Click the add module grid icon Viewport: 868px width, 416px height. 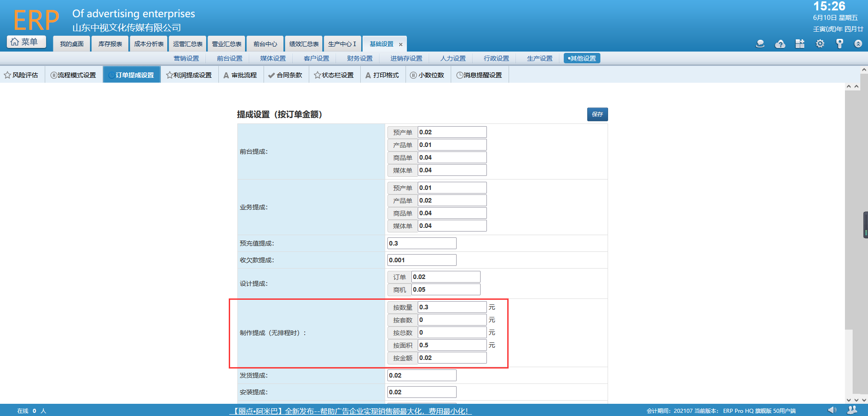tap(800, 44)
